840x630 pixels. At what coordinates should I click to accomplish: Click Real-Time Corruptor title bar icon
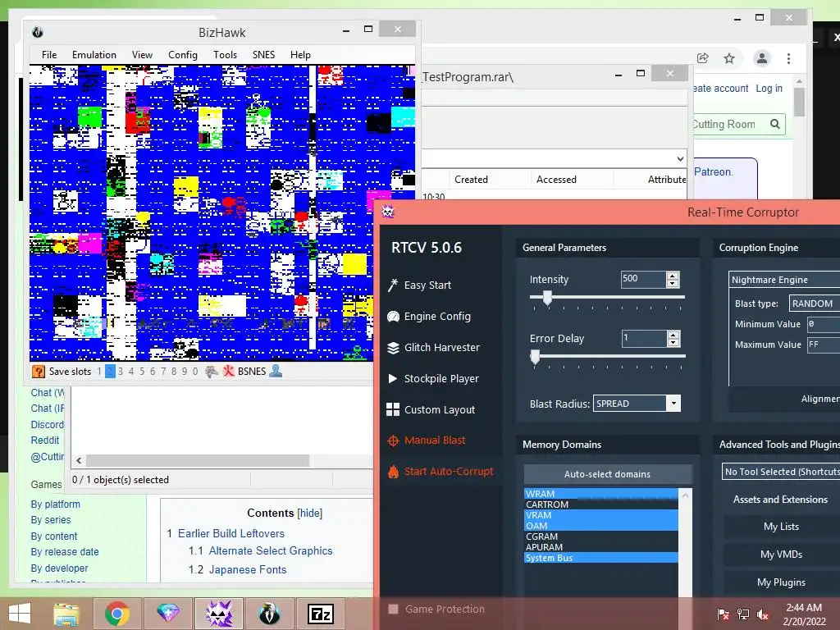tap(388, 212)
